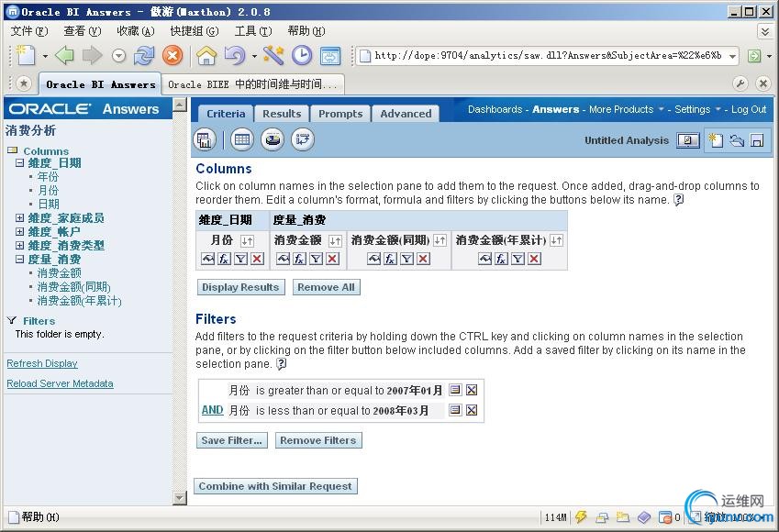Image resolution: width=779 pixels, height=532 pixels.
Task: Click the Save Filter... button
Action: point(231,440)
